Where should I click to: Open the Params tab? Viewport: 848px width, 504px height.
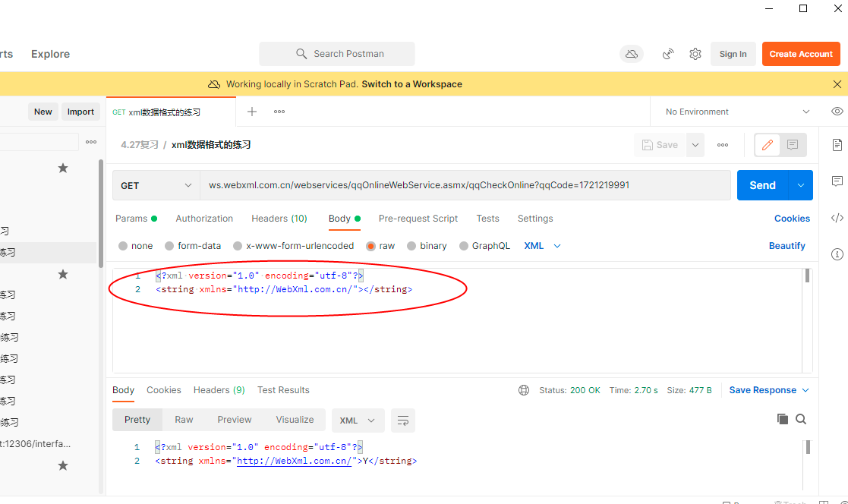click(x=136, y=219)
